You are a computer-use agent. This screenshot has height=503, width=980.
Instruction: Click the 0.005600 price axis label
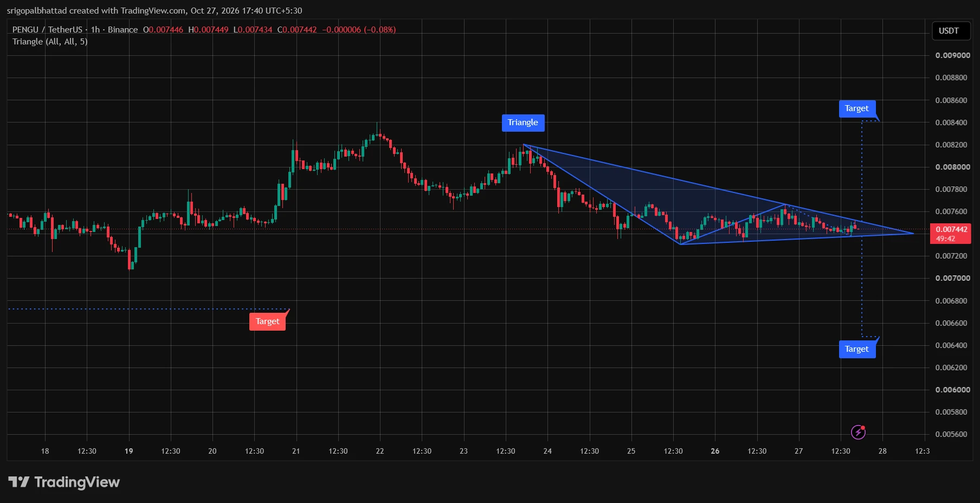(x=952, y=434)
